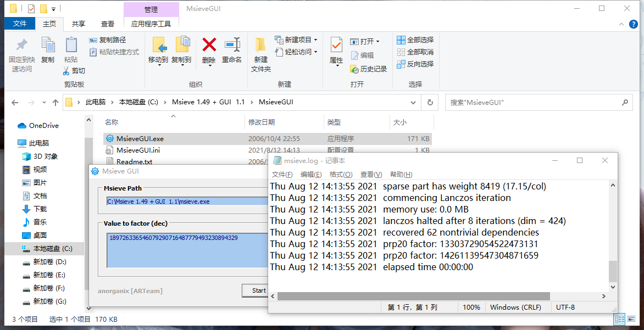Open Notepad 查看(V) menu
This screenshot has height=330, width=644.
coord(371,175)
